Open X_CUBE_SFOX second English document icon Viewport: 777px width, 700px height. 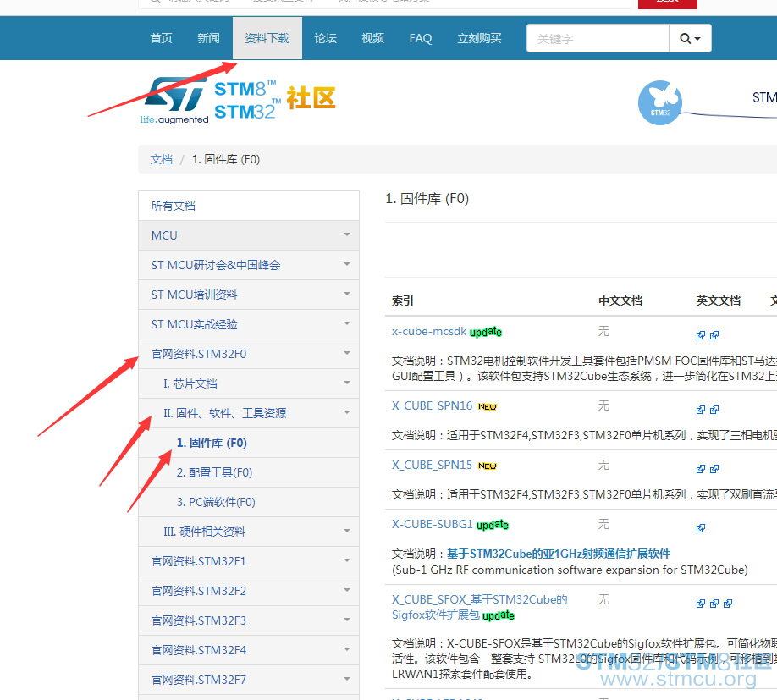click(714, 604)
